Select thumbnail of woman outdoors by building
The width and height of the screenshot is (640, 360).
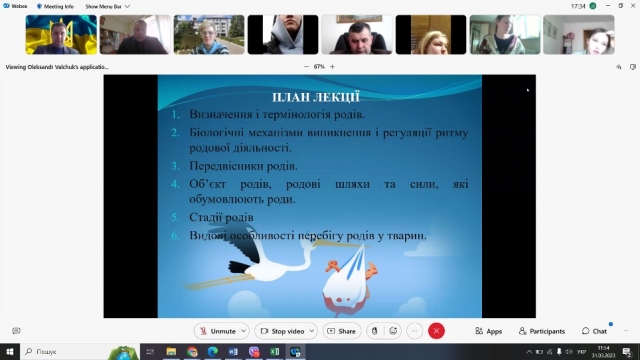coord(209,35)
